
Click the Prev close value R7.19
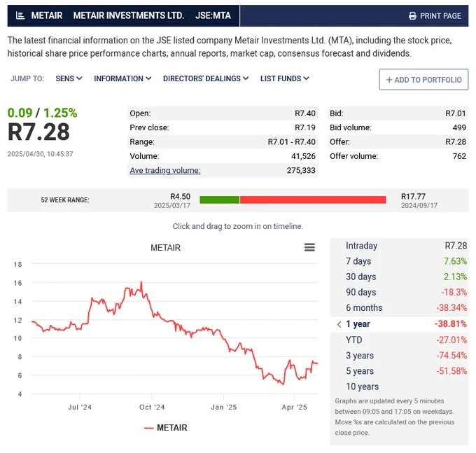coord(305,127)
